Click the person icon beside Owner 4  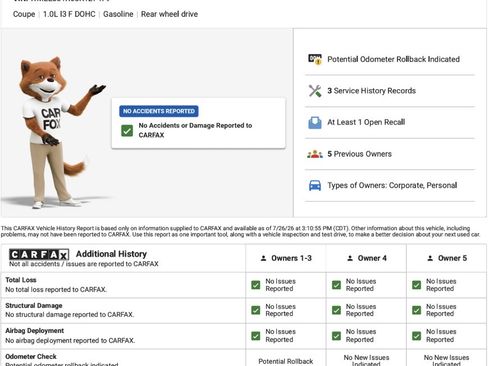pos(350,258)
